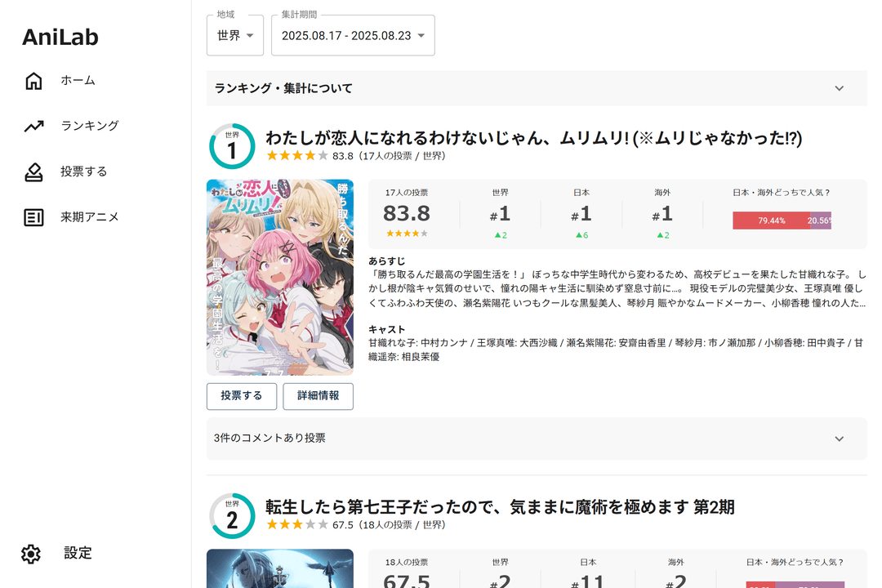Click the rank 1 circular badge
The height and width of the screenshot is (588, 882).
point(232,147)
